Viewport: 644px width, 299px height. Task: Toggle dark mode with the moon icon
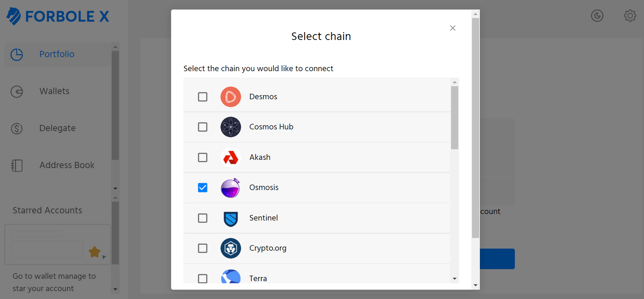[597, 16]
